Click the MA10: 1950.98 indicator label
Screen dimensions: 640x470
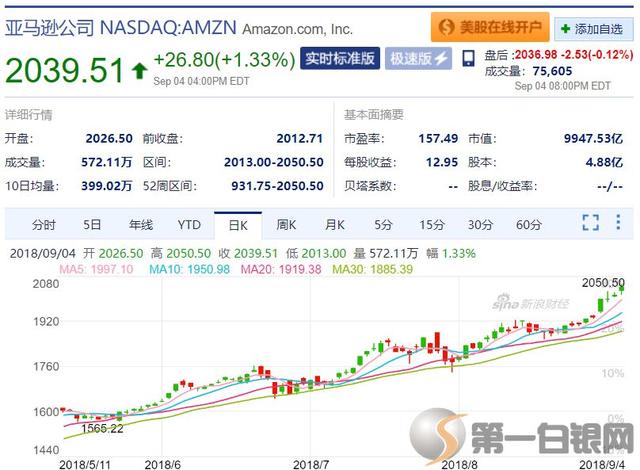[x=189, y=269]
